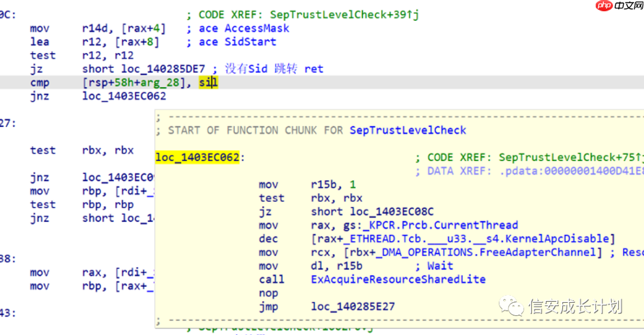Click the jz mnemonic in popup
Screen dimensions: 644x335
point(265,212)
